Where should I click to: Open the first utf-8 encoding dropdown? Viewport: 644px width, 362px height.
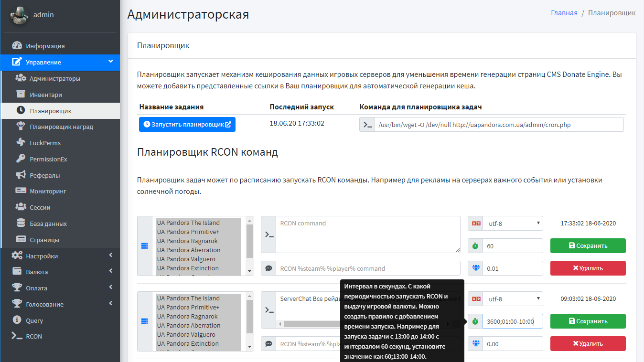513,223
